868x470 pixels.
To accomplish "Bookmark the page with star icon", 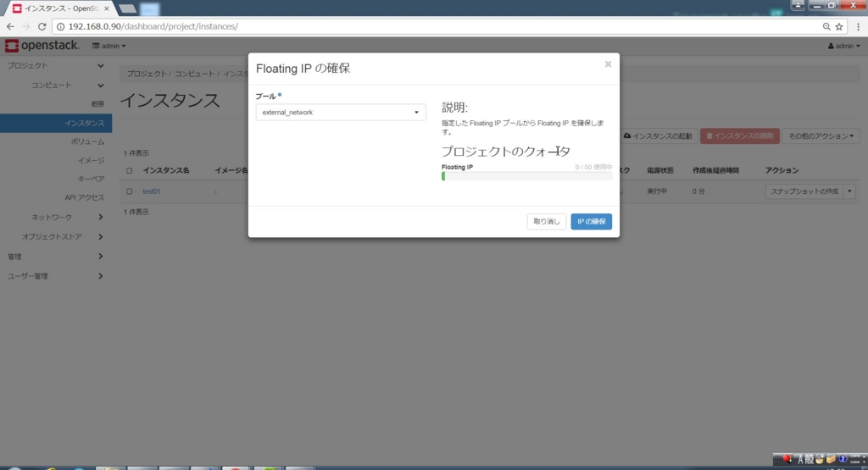I will tap(839, 26).
